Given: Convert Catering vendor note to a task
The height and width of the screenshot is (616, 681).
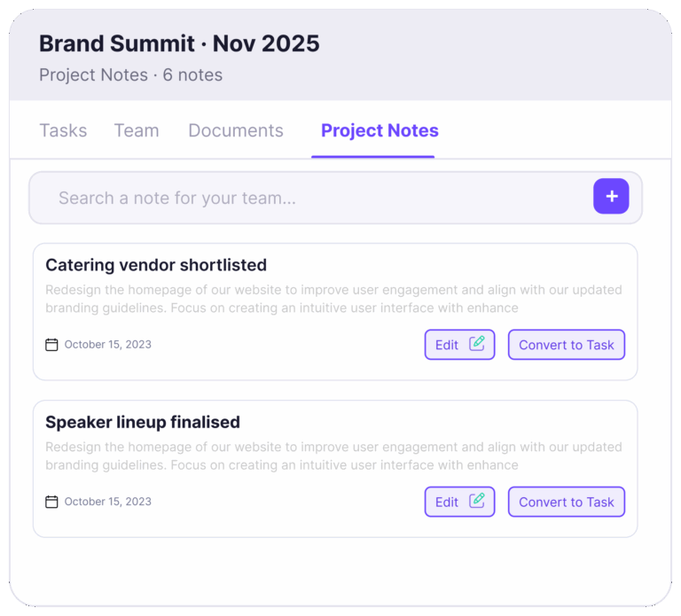Looking at the screenshot, I should [x=566, y=345].
